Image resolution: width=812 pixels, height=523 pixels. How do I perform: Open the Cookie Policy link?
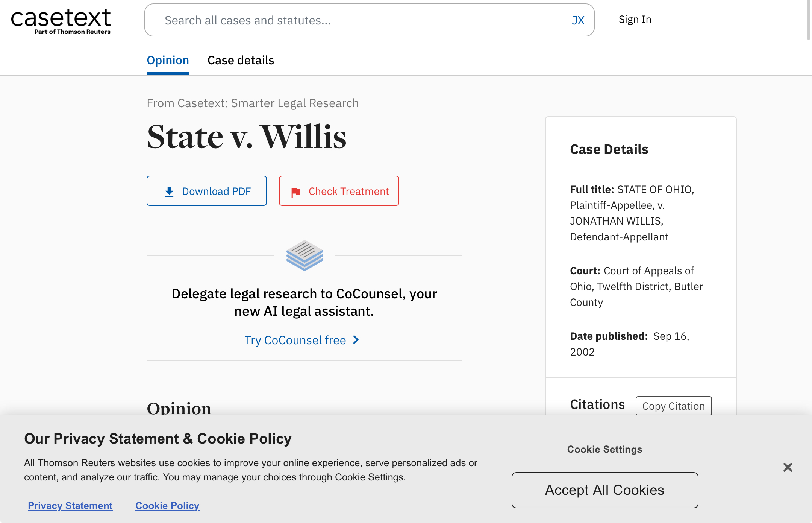[x=167, y=506]
